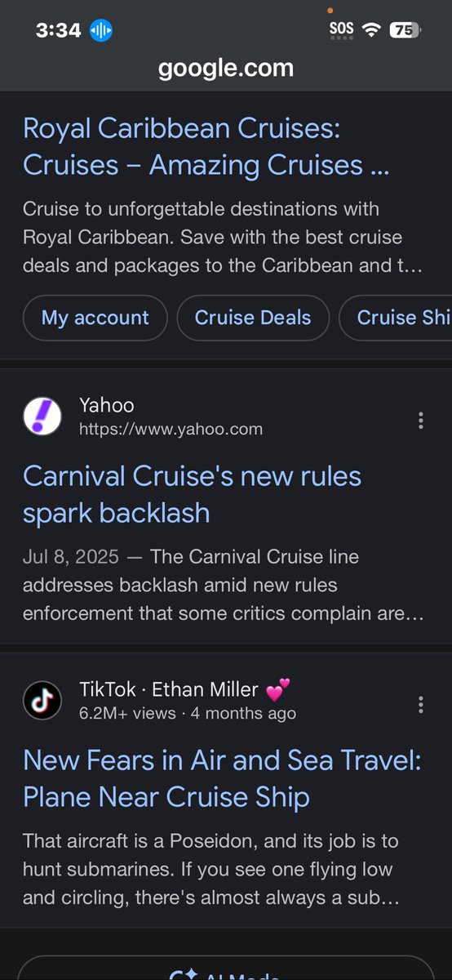Tap the Yahoo site logo icon

pos(43,416)
